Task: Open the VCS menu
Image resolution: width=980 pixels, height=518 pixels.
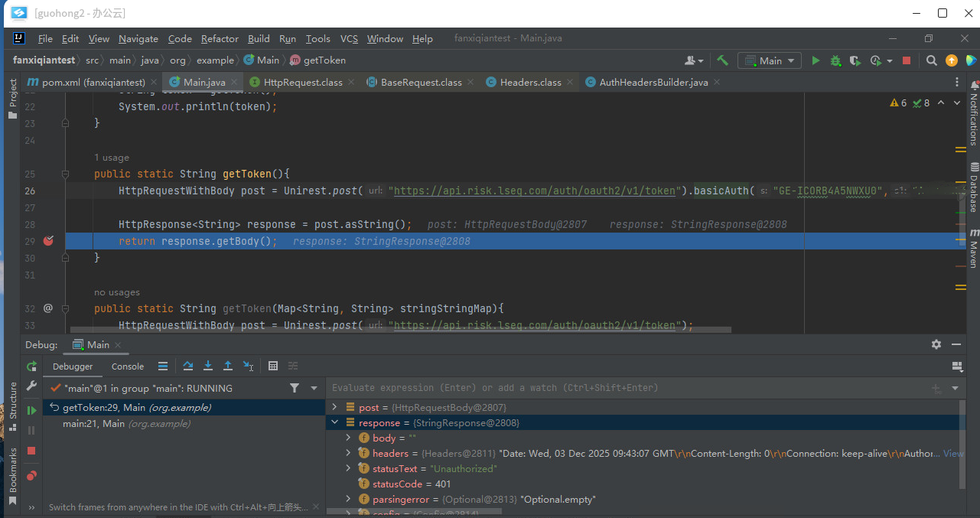Action: 349,38
